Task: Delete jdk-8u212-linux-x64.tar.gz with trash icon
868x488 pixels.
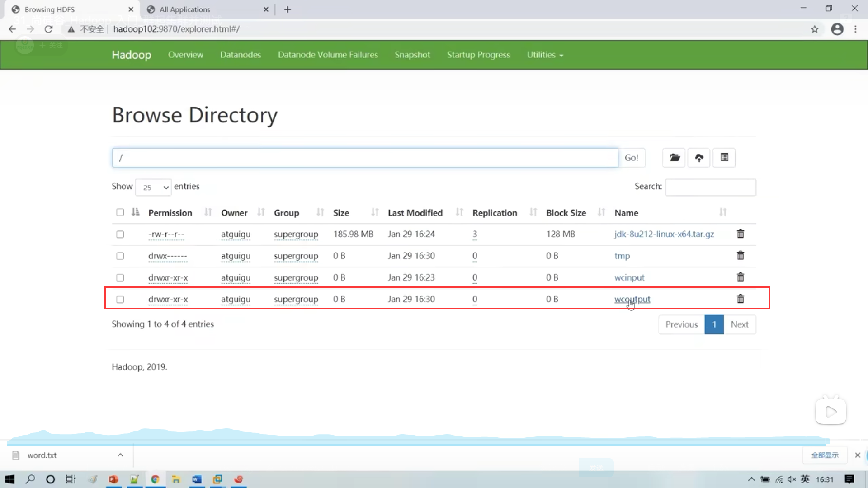Action: click(741, 234)
